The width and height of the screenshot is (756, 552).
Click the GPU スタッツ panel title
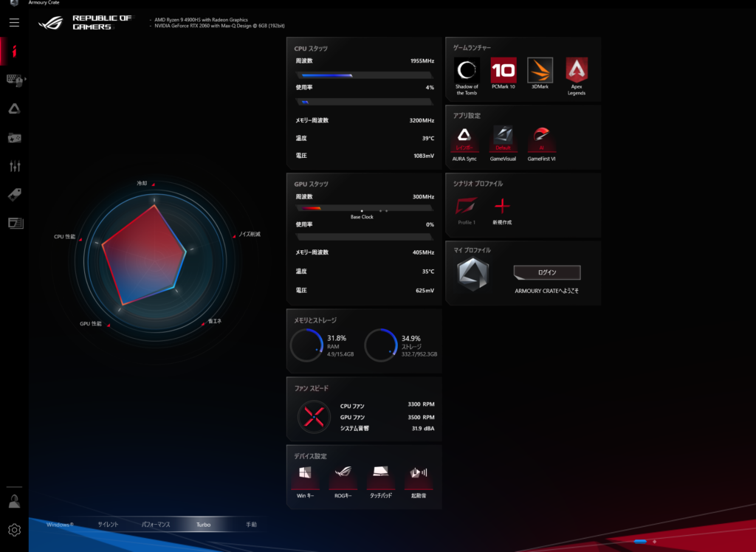312,184
